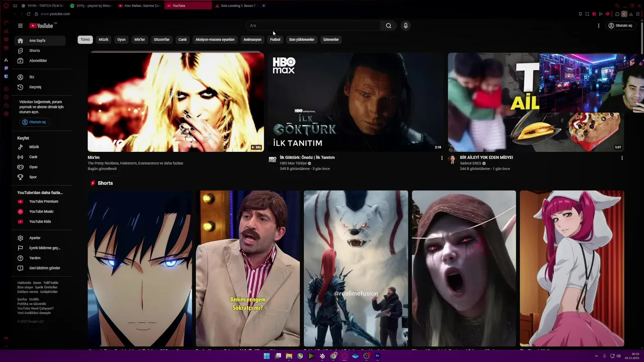
Task: Click the sidebar Oturum aç button
Action: pos(34,122)
